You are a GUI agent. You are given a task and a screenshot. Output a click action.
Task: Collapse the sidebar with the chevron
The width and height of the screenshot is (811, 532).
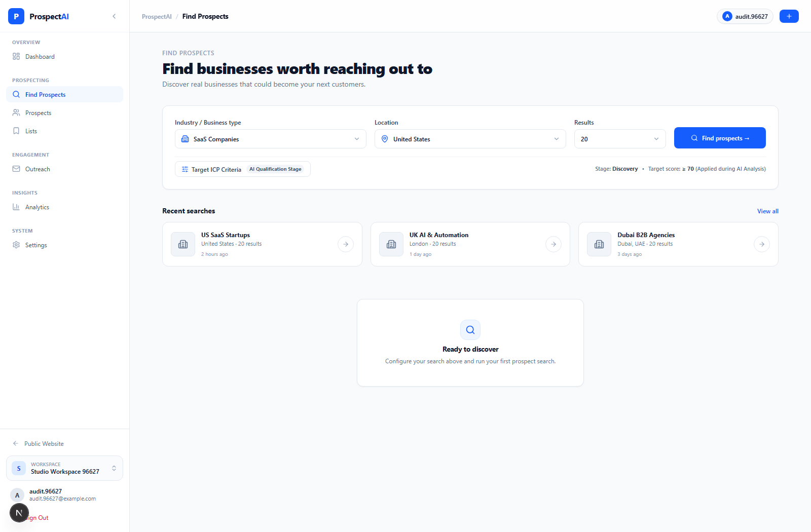click(114, 16)
